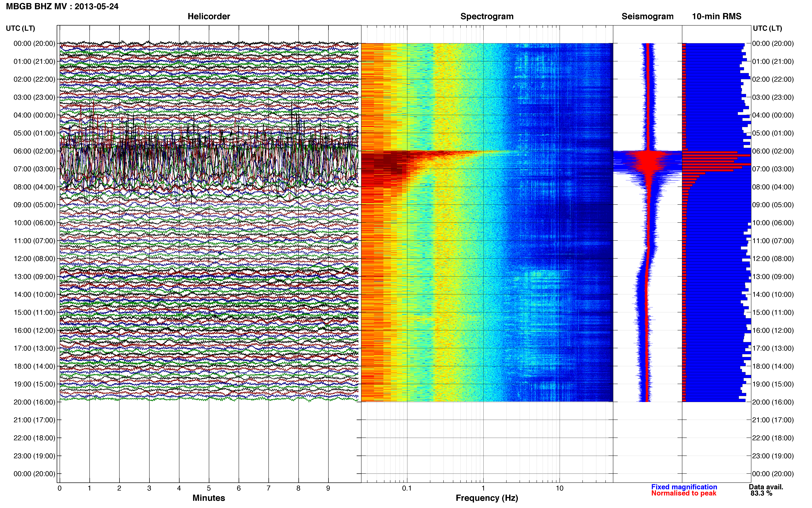
Task: Click "16:00 (12:00)" on the left time axis
Action: (x=34, y=330)
